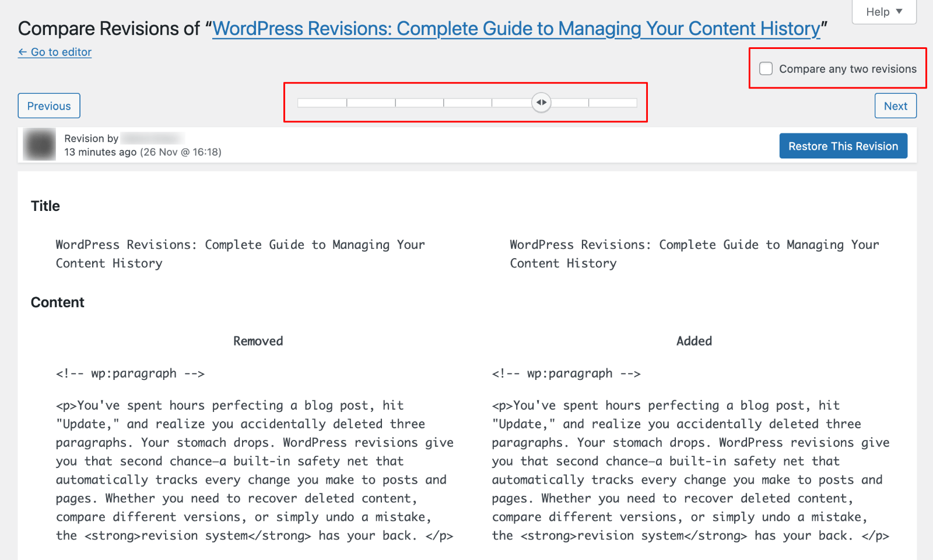Click the back arrow beside Go to editor

pyautogui.click(x=23, y=52)
